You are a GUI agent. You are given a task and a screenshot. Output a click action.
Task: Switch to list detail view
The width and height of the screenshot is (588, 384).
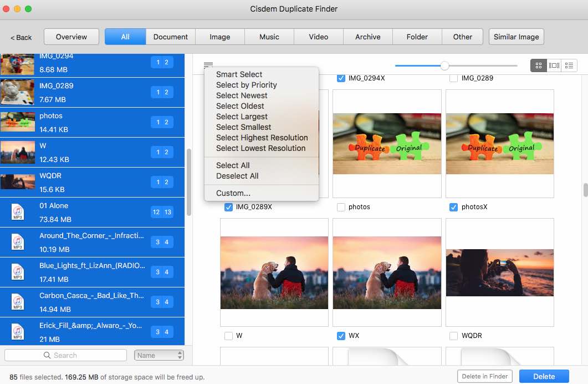pyautogui.click(x=569, y=65)
